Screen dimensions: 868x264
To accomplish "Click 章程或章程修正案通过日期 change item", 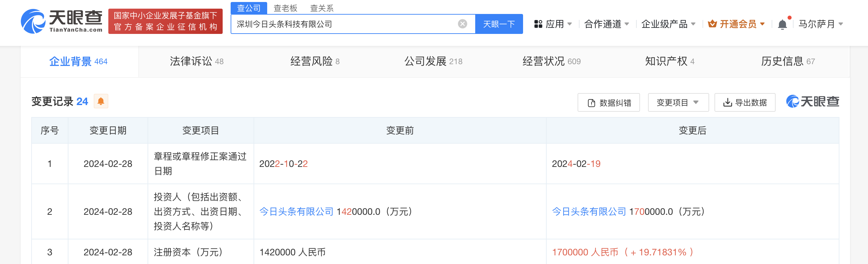I will (200, 164).
